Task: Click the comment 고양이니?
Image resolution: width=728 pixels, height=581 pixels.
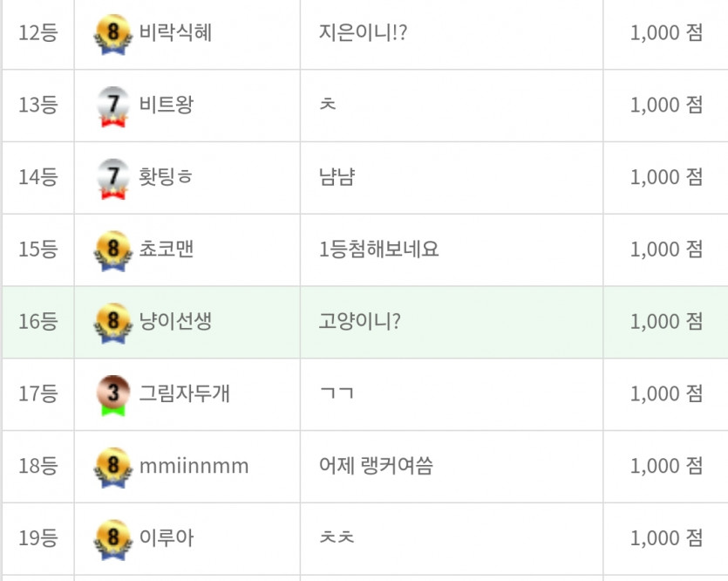Action: pos(360,321)
